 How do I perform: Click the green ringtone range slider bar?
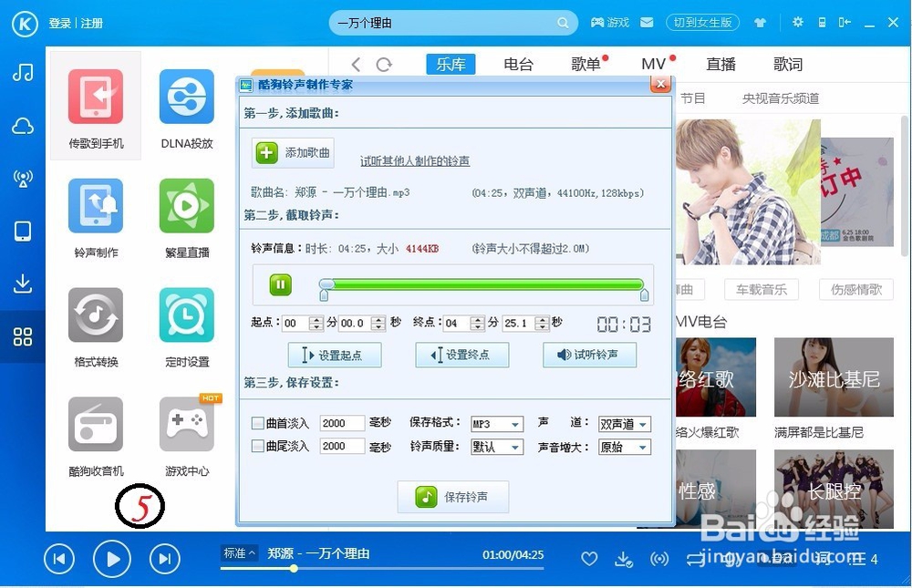coord(482,284)
